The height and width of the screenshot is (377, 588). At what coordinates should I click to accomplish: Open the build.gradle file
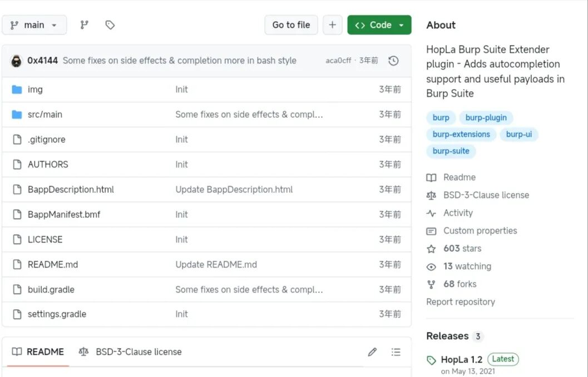[x=51, y=289]
